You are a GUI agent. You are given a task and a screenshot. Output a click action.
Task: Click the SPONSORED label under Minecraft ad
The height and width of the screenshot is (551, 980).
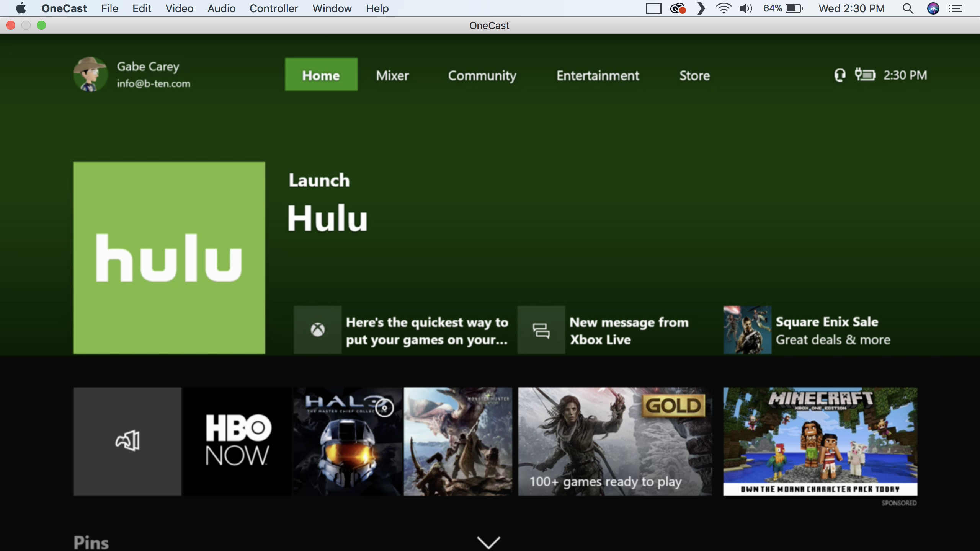pyautogui.click(x=899, y=503)
